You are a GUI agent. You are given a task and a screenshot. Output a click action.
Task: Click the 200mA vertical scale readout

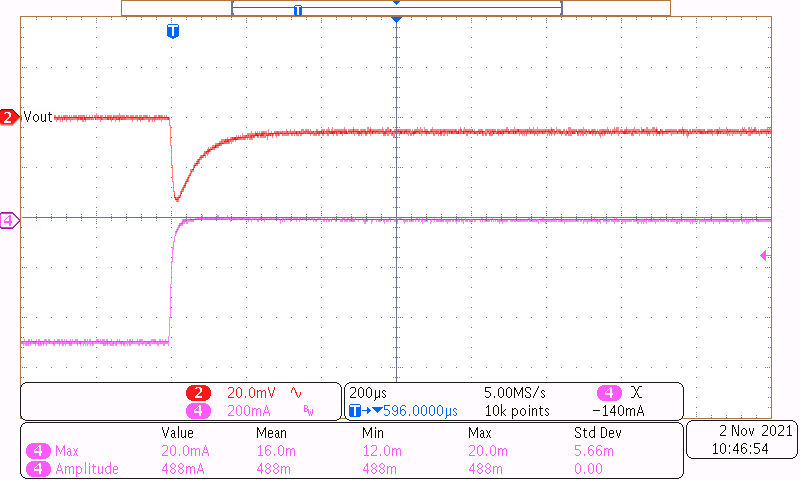(248, 411)
